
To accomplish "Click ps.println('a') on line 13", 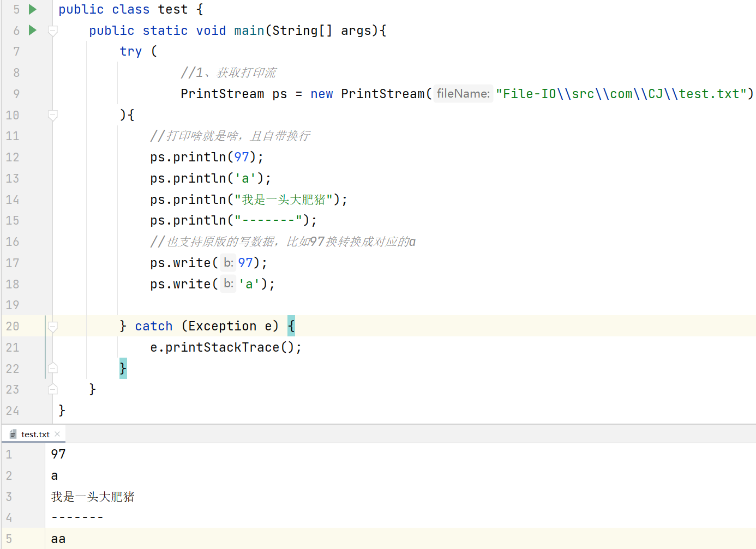I will pyautogui.click(x=211, y=178).
